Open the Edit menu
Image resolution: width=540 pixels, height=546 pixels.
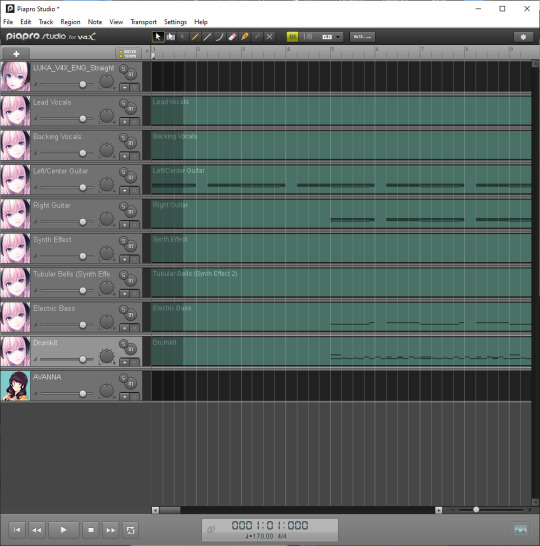pyautogui.click(x=26, y=22)
